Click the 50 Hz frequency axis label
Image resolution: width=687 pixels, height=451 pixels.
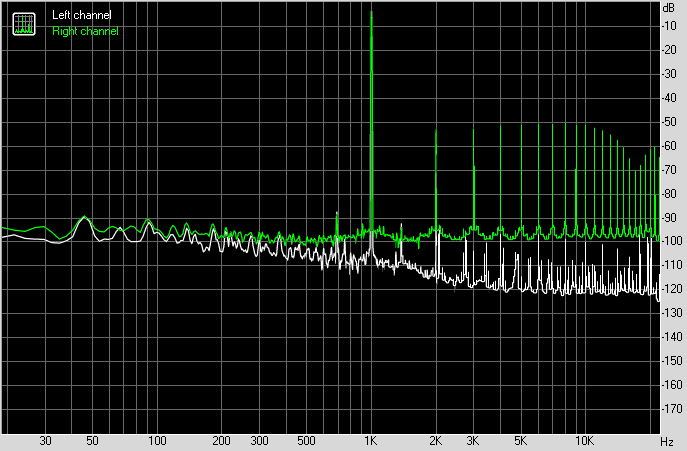(92, 440)
